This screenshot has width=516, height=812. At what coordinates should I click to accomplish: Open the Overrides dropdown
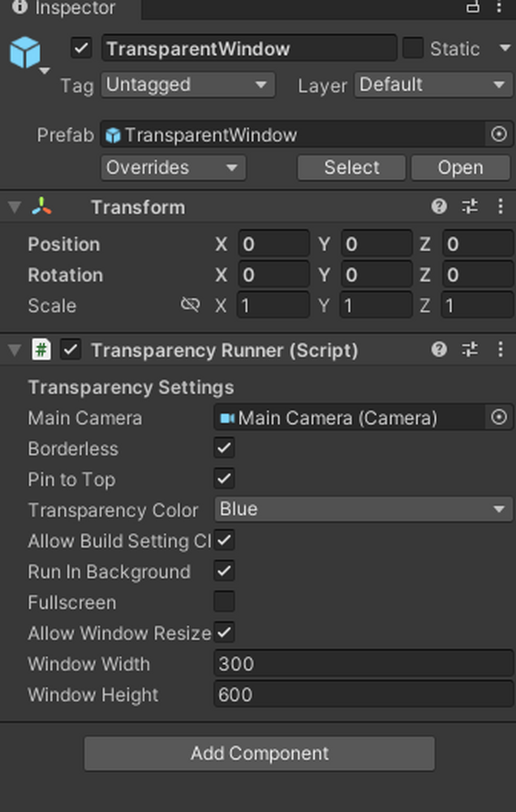tap(174, 168)
